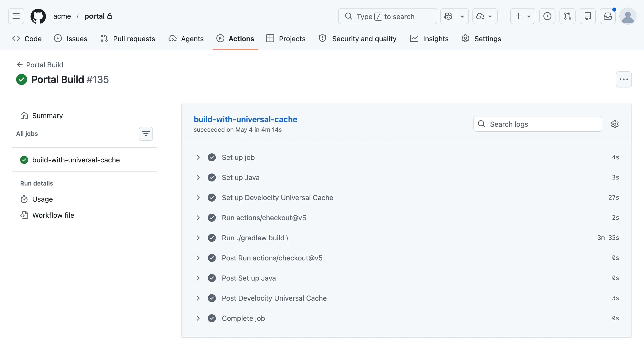The image size is (644, 362).
Task: Expand Post Develocity Universal Cache step
Action: [407, 298]
